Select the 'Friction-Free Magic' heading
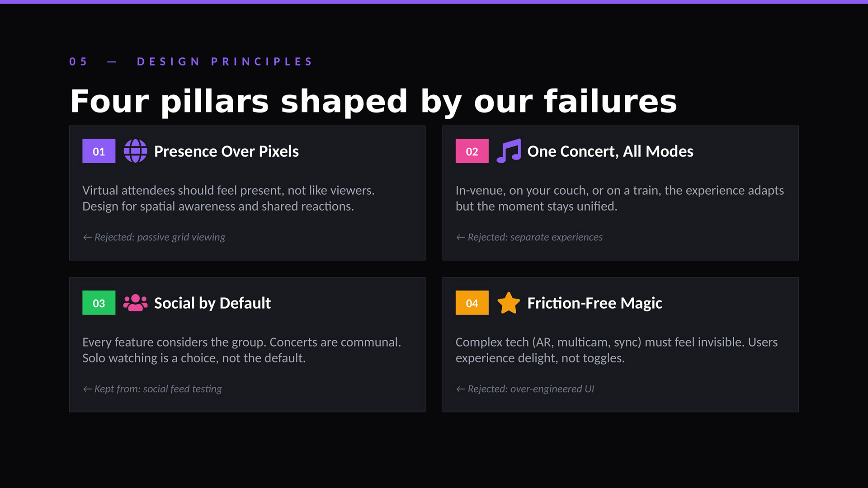Screen dimensions: 868x488 (594, 303)
